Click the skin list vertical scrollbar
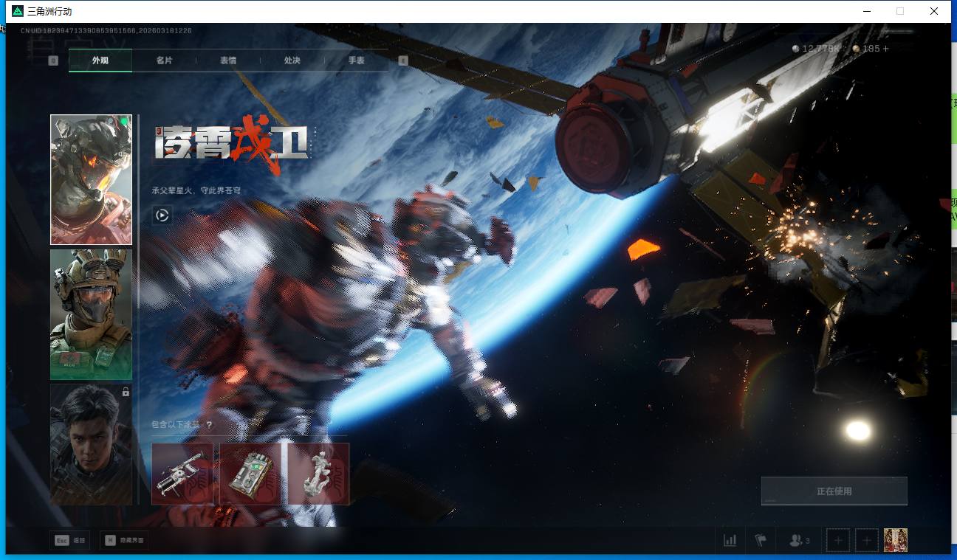The height and width of the screenshot is (560, 957). (x=138, y=310)
